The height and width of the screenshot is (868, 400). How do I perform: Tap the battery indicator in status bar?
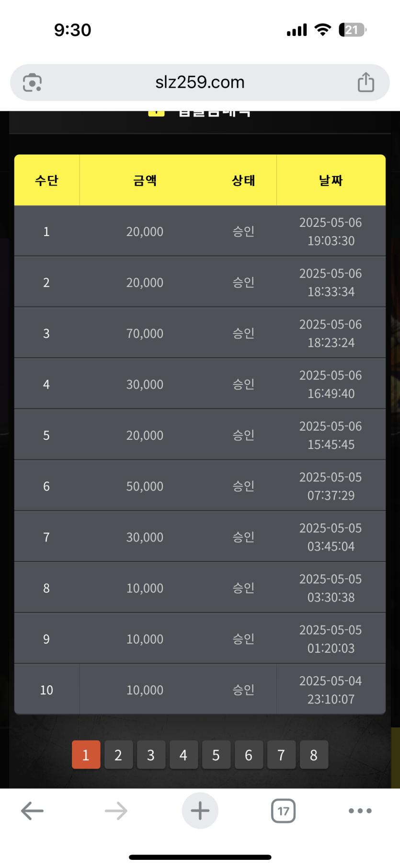352,30
